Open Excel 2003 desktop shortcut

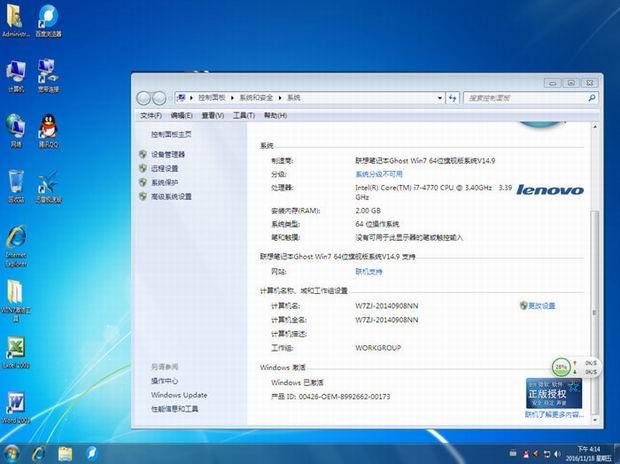16,350
